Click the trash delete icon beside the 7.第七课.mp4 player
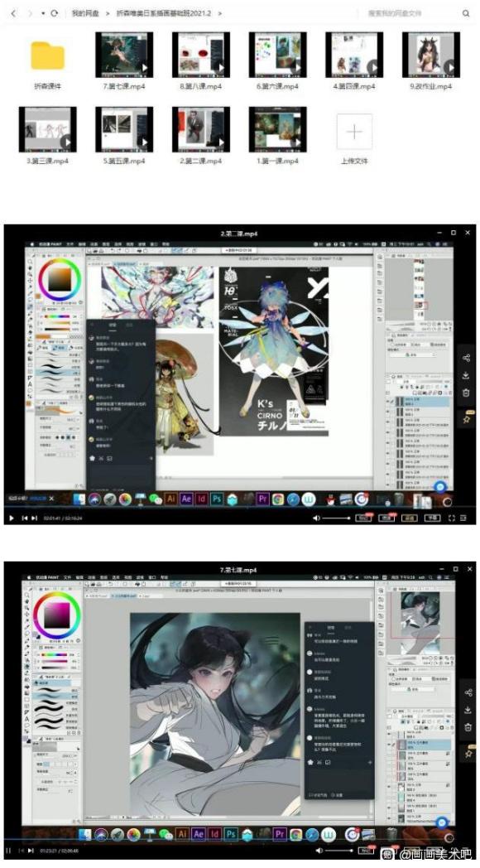 coord(468,727)
